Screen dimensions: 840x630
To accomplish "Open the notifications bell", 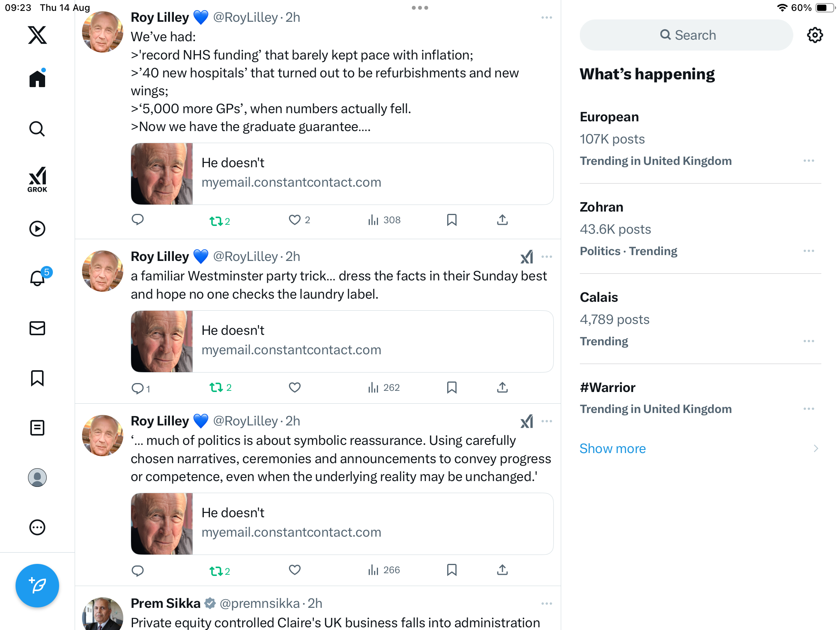I will pyautogui.click(x=37, y=278).
